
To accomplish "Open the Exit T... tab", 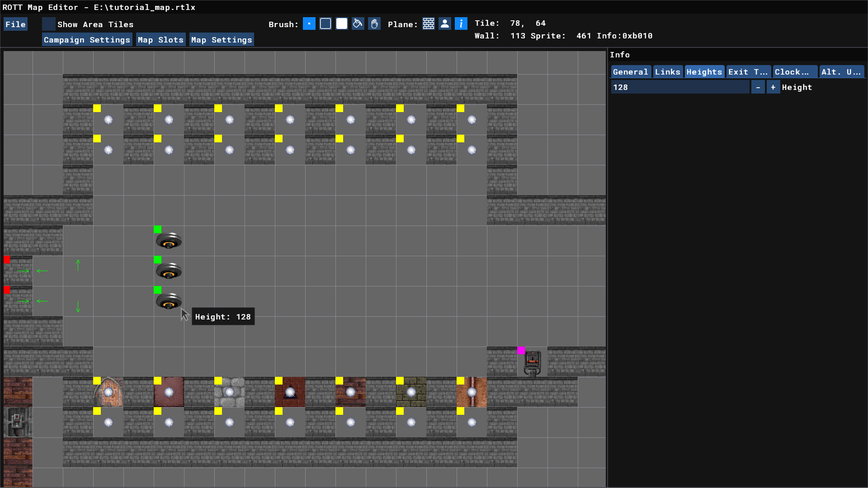I will click(748, 72).
